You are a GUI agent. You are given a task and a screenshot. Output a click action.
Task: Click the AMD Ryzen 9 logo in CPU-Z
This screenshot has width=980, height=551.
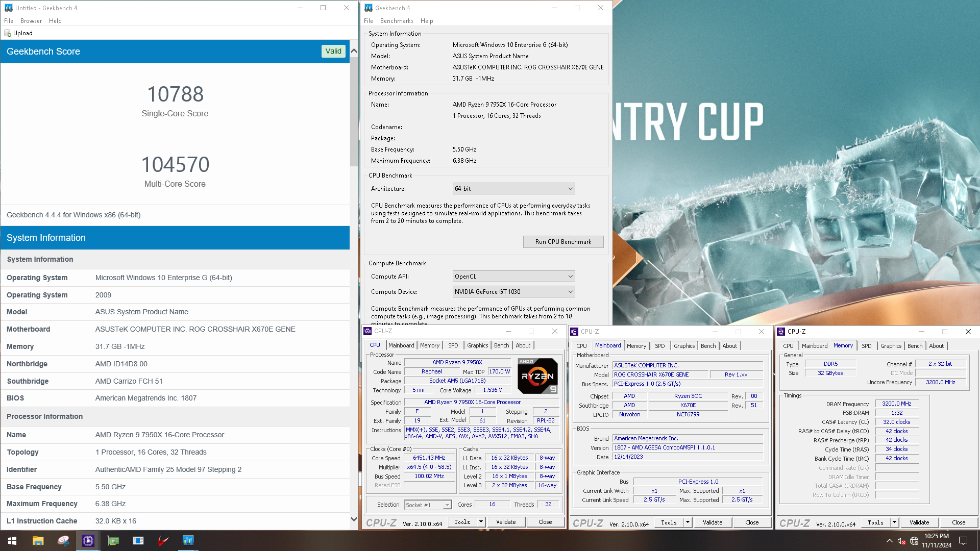pos(537,376)
